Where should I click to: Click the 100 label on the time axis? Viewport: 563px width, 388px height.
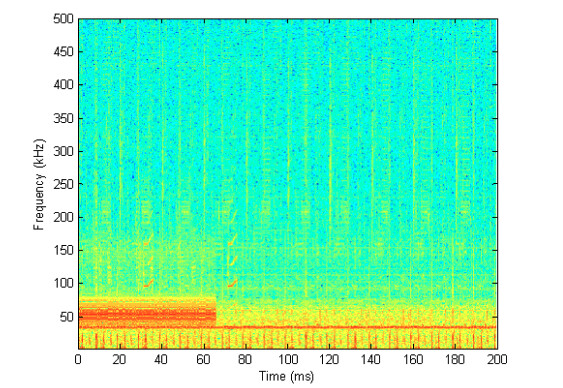pyautogui.click(x=288, y=359)
